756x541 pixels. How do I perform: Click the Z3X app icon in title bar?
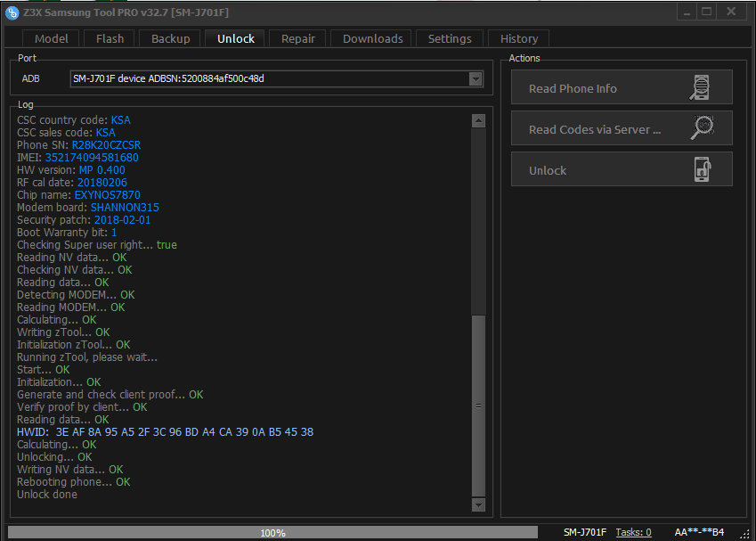click(12, 12)
